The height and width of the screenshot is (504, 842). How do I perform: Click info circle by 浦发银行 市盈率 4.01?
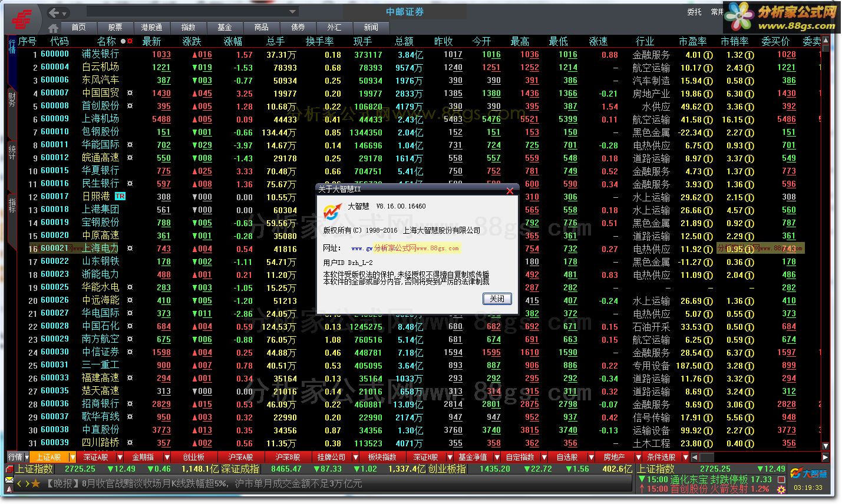(x=708, y=55)
